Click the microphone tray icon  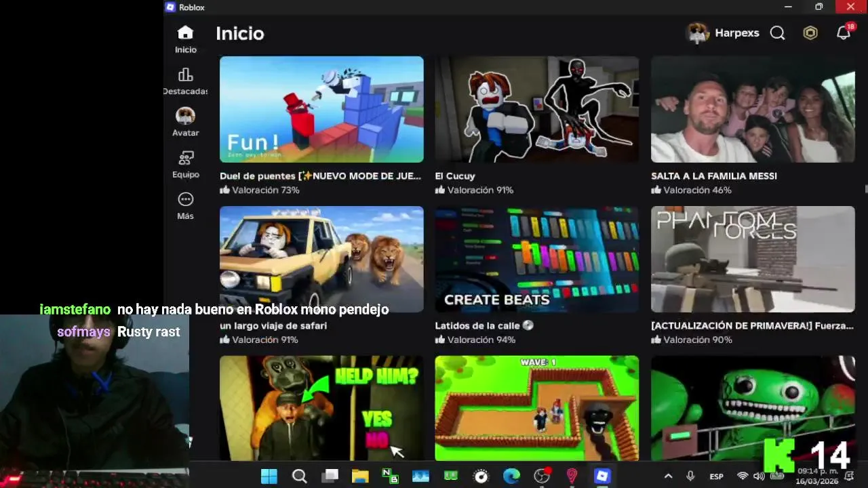(690, 476)
